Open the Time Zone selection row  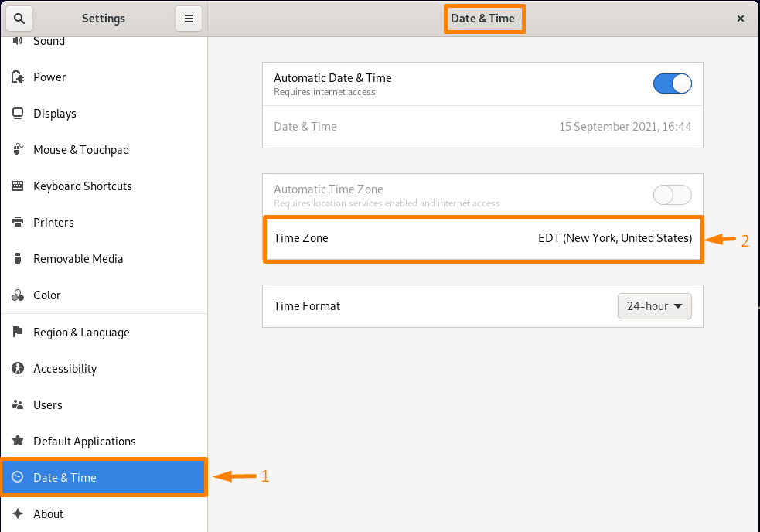[x=482, y=238]
